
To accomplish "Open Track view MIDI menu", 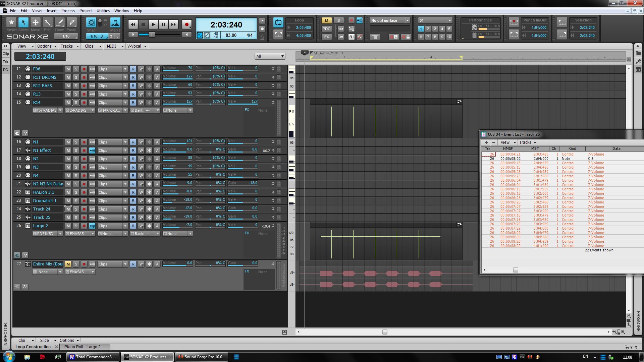I will (x=115, y=46).
